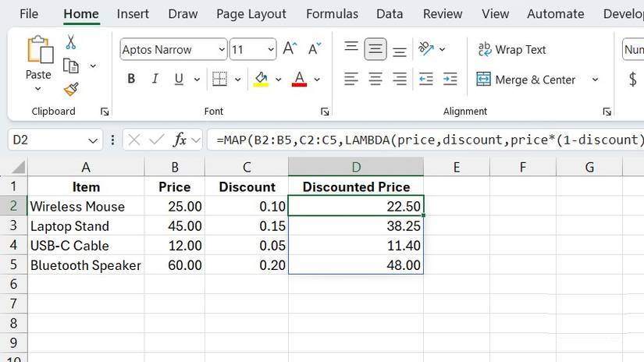644x362 pixels.
Task: Open the View tab
Action: pos(496,14)
